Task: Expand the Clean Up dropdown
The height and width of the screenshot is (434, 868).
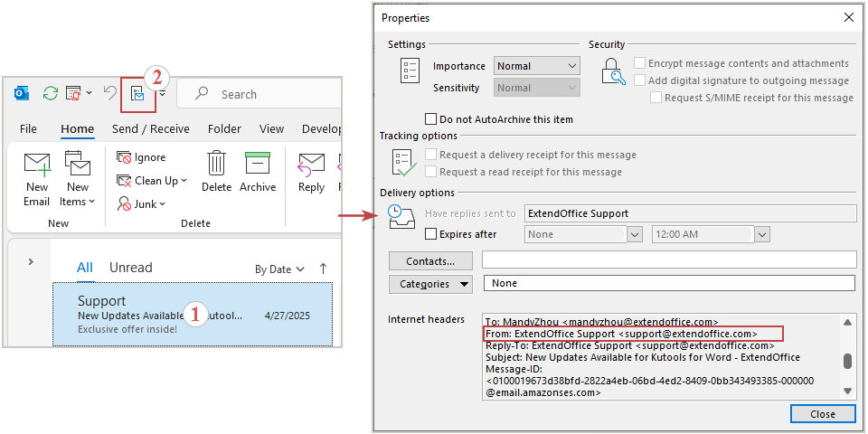Action: point(152,181)
